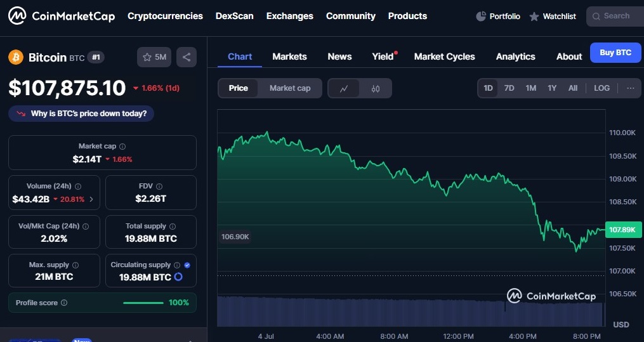
Task: Click Why is BTC's price down today?
Action: tap(81, 114)
